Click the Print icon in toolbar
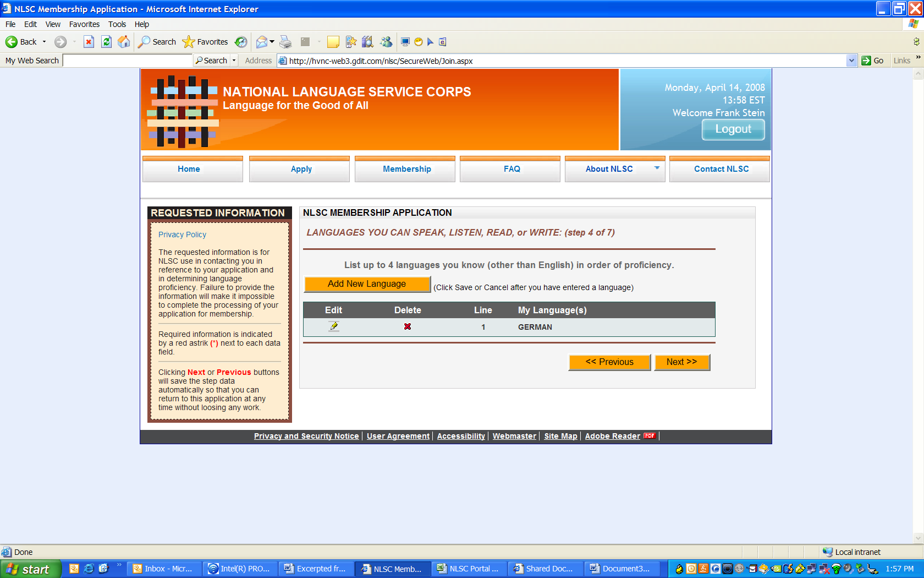Screen dimensions: 924x578 click(x=285, y=42)
